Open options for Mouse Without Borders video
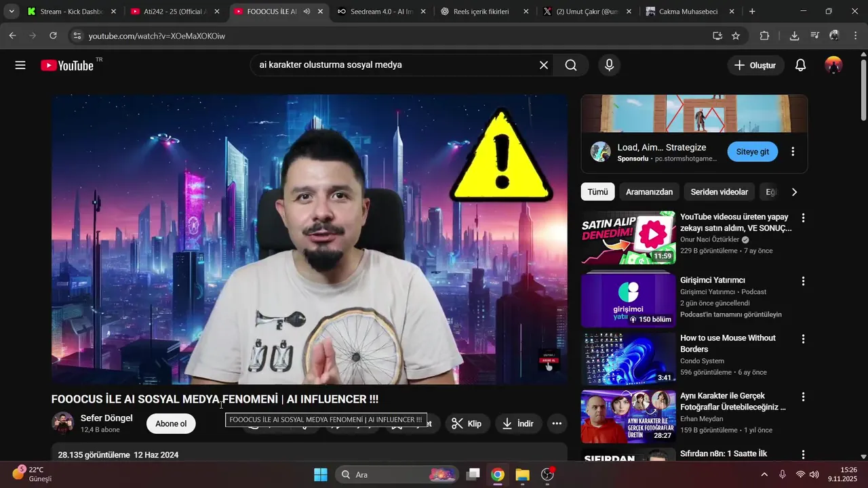 pos(804,338)
